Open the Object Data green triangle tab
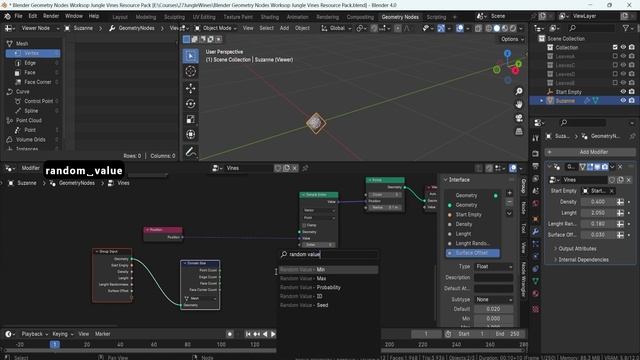The width and height of the screenshot is (640, 360). 536,281
